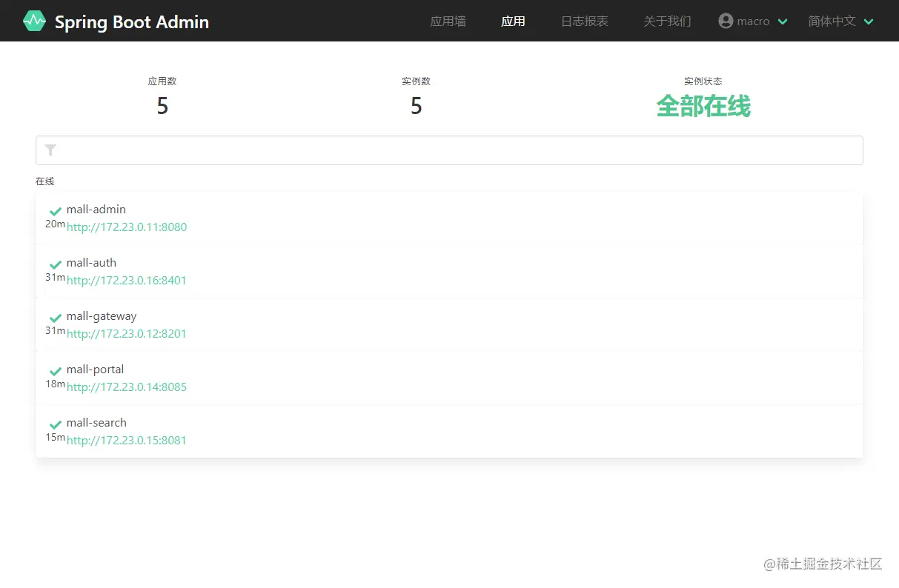Click the 在线 group heading
The width and height of the screenshot is (899, 588).
pyautogui.click(x=45, y=181)
